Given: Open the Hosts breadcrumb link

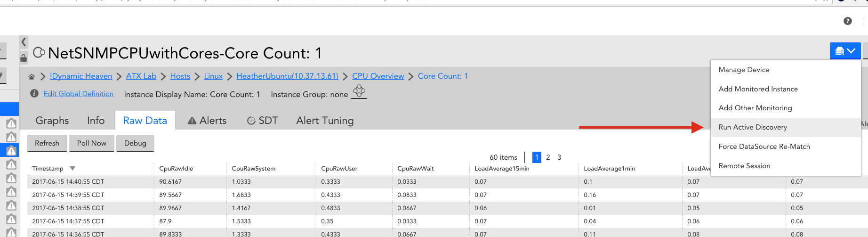Looking at the screenshot, I should [180, 76].
